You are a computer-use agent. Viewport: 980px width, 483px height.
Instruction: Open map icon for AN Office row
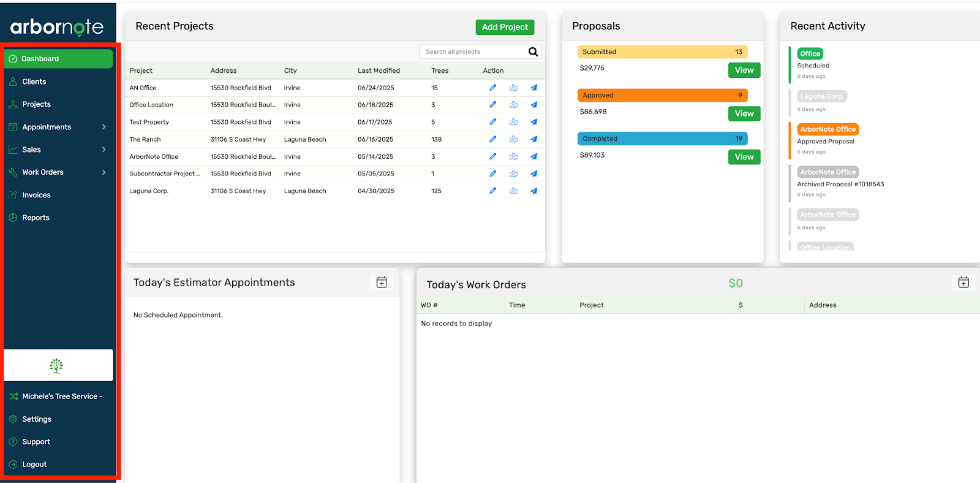coord(513,88)
